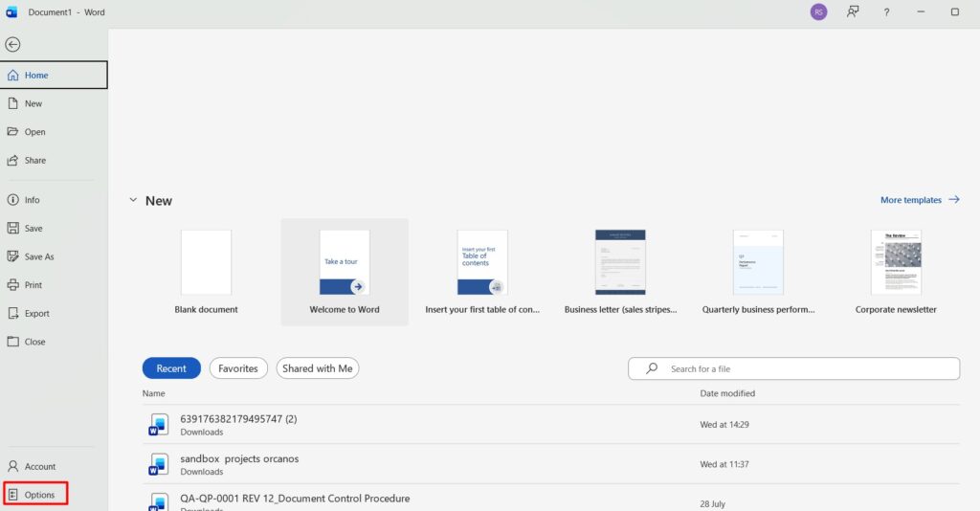
Task: Click Save in the sidebar
Action: [x=54, y=228]
